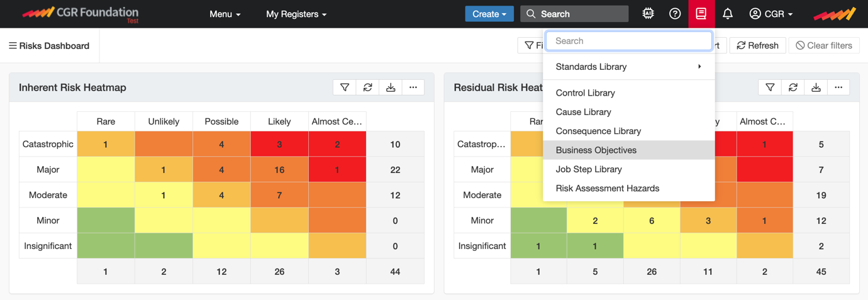Open the Menu dropdown
Image resolution: width=868 pixels, height=300 pixels.
pyautogui.click(x=225, y=14)
